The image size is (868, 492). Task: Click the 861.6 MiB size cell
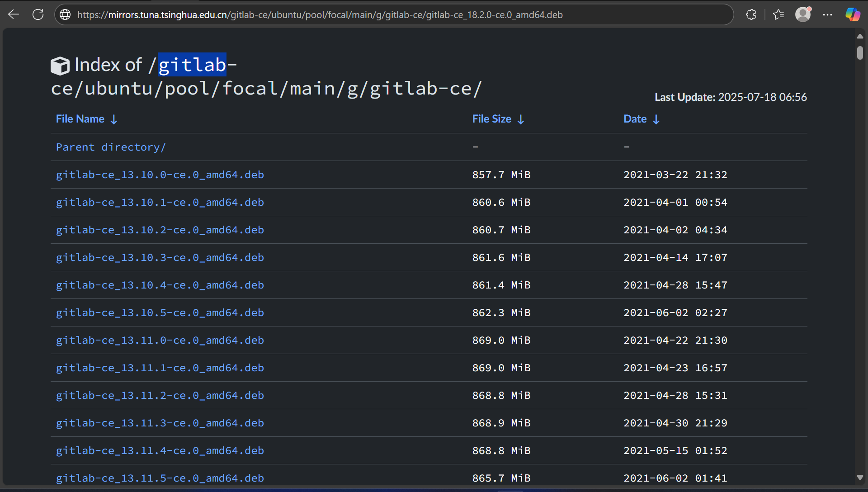[501, 257]
